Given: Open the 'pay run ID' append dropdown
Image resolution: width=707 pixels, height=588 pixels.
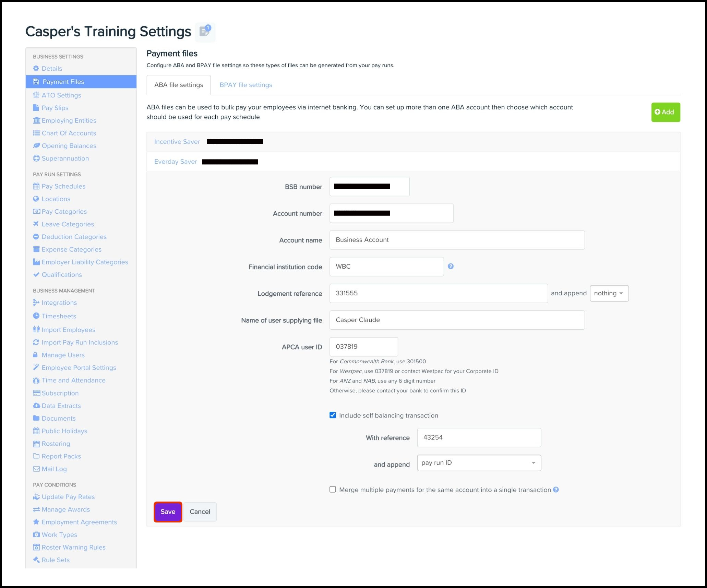Looking at the screenshot, I should click(479, 463).
